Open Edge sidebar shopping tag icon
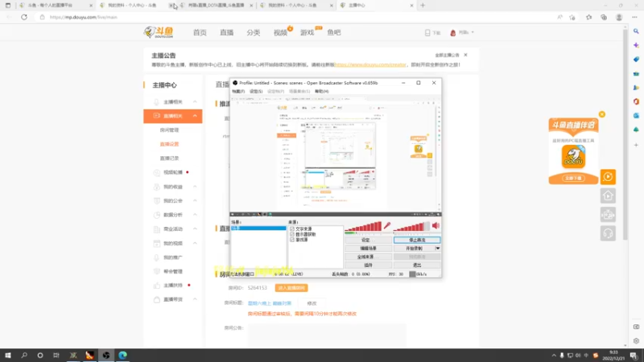 click(x=636, y=60)
